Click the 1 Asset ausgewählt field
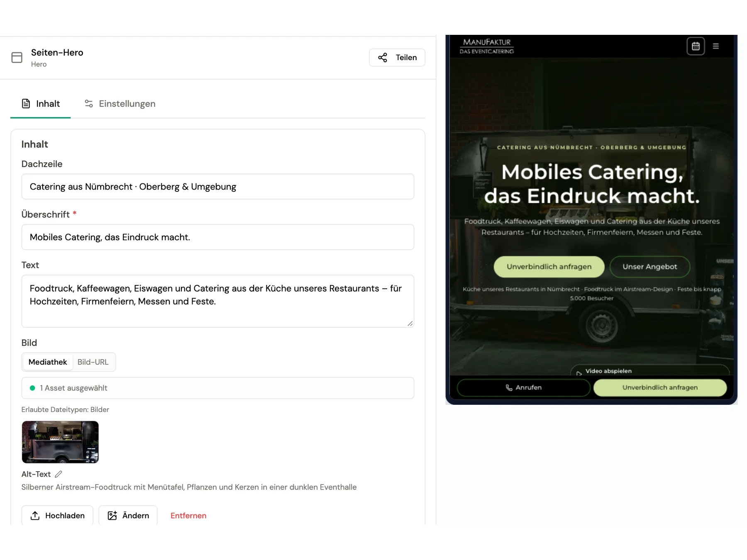The image size is (747, 560). tap(217, 388)
